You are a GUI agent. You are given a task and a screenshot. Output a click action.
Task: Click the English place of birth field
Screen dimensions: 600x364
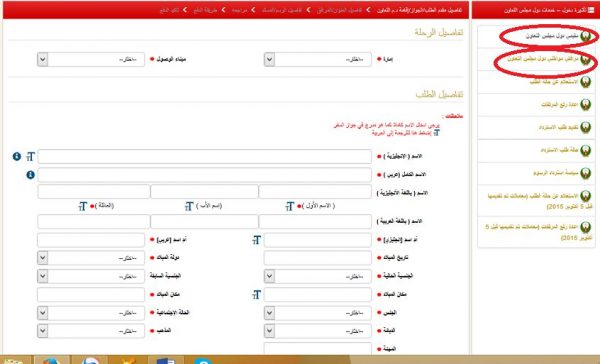(318, 294)
